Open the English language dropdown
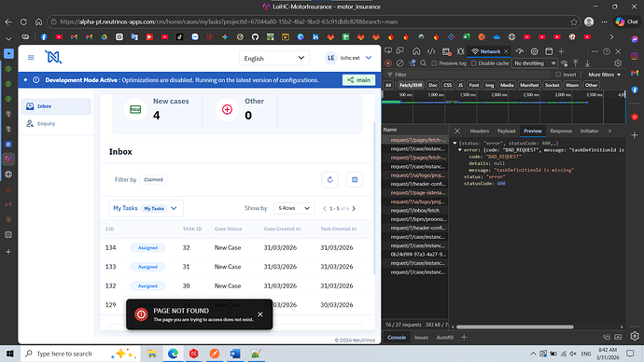 pos(274,58)
